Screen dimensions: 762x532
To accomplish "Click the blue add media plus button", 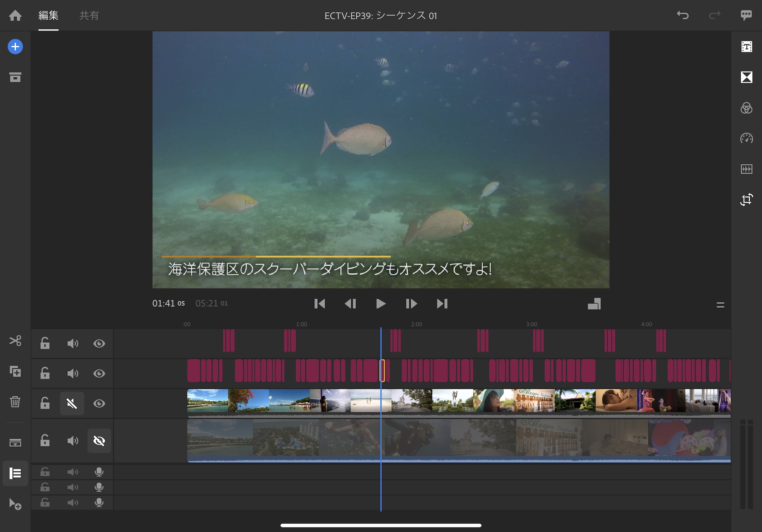I will pos(15,47).
